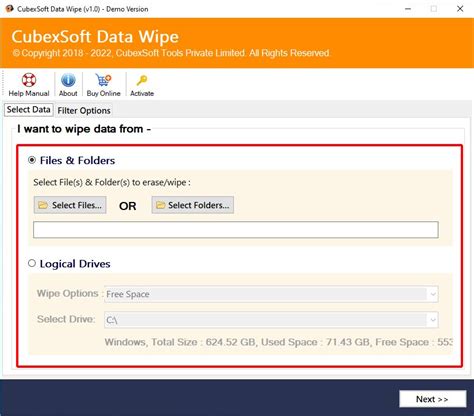Open the Filter Options tab

tap(84, 111)
